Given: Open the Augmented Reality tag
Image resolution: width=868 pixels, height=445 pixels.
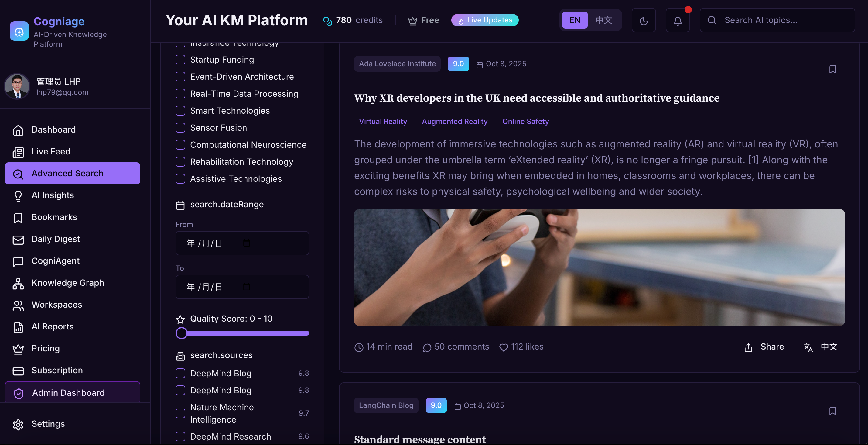Looking at the screenshot, I should point(455,121).
